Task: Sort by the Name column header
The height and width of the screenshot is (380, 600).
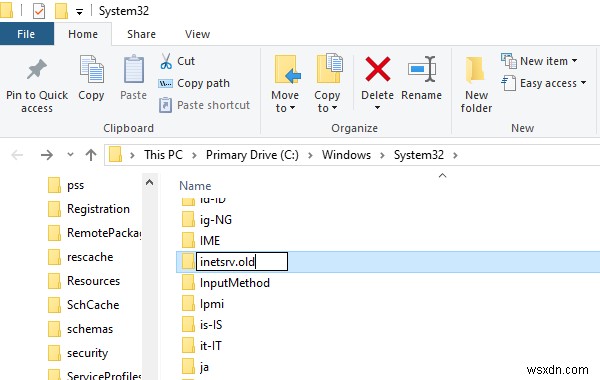Action: coord(195,186)
